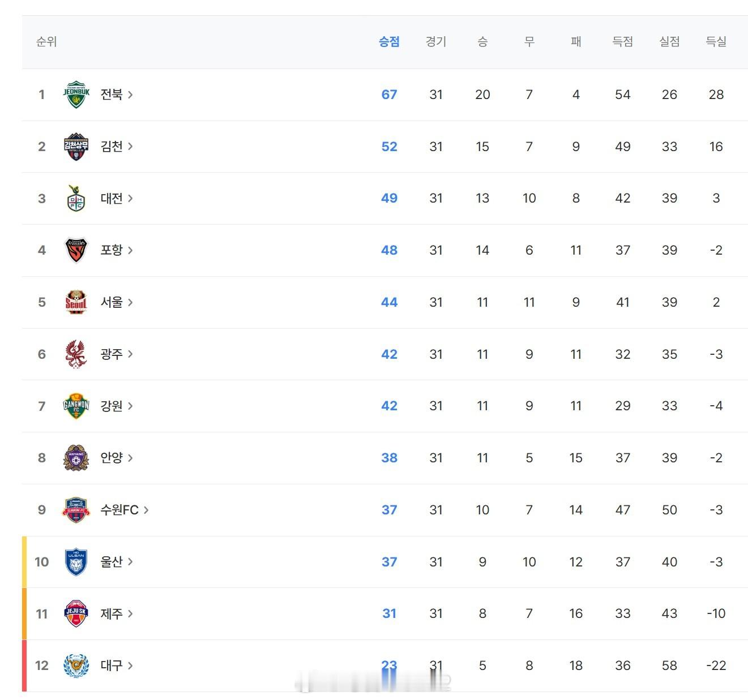Click the Daegu team emblem
Viewport: 748px width, 700px height.
point(76,665)
